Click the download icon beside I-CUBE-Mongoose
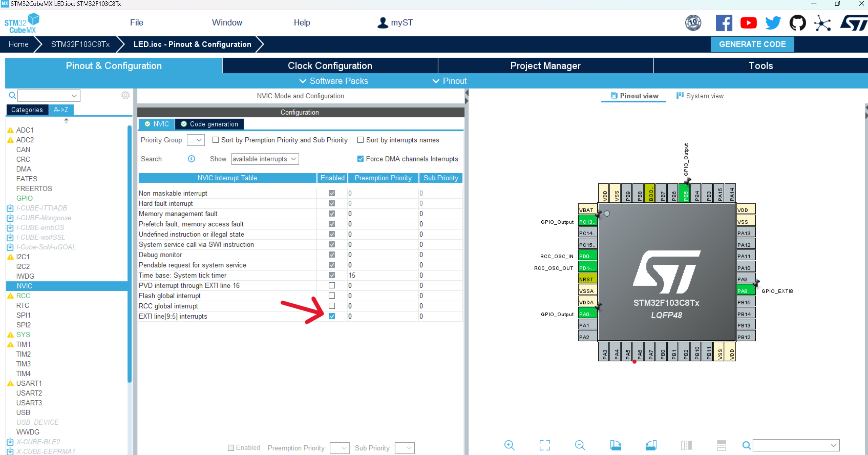The image size is (868, 455). (x=10, y=218)
